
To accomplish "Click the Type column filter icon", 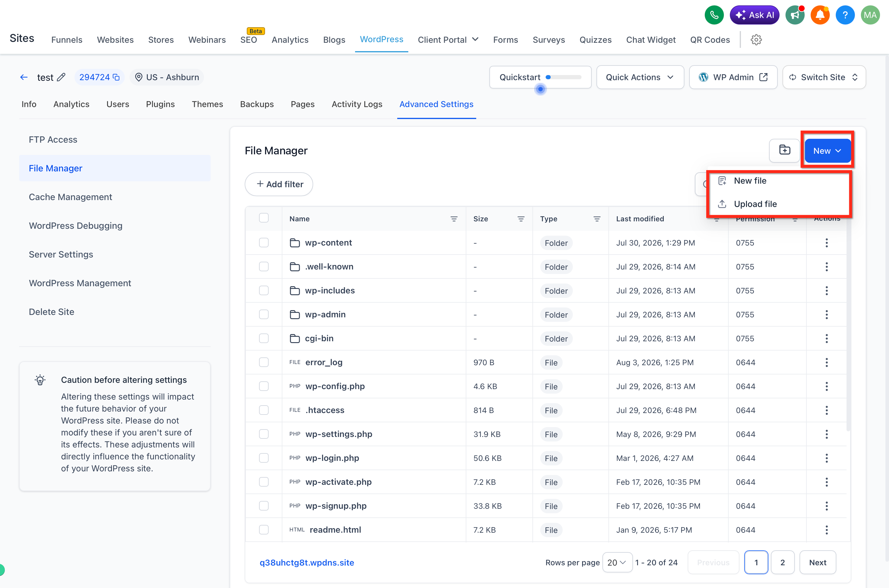I will [597, 219].
